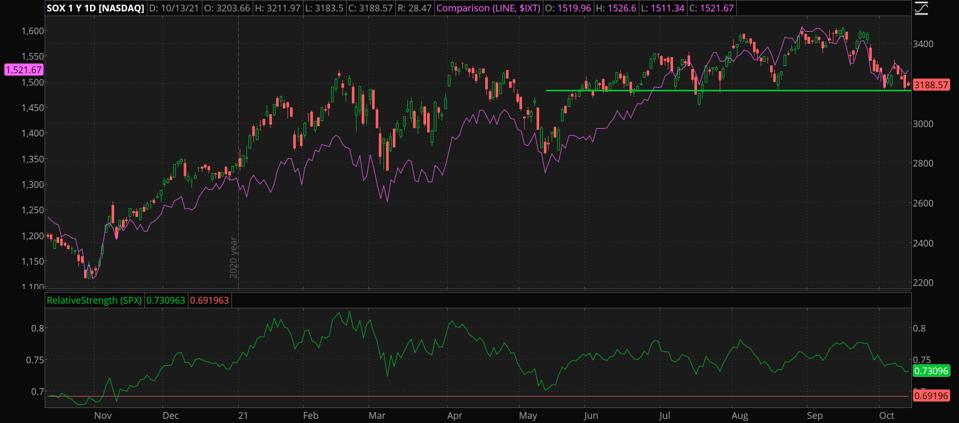
Task: Click the red 3188.57 last price tag
Action: coord(931,85)
